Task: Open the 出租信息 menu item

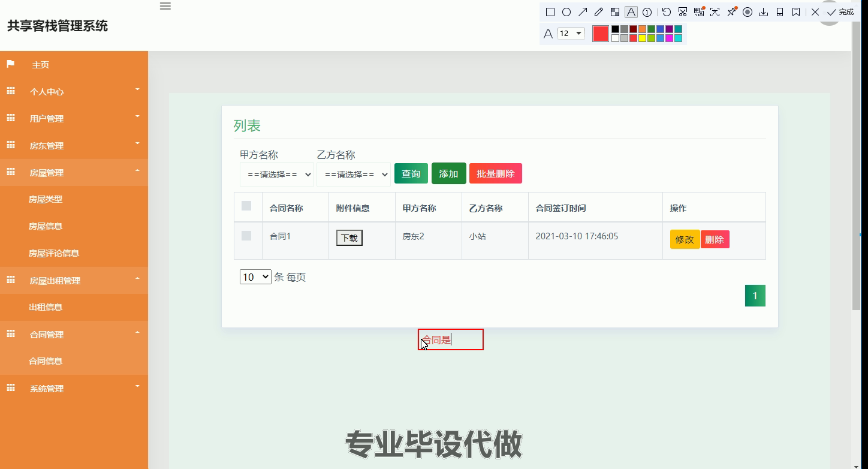Action: point(46,307)
